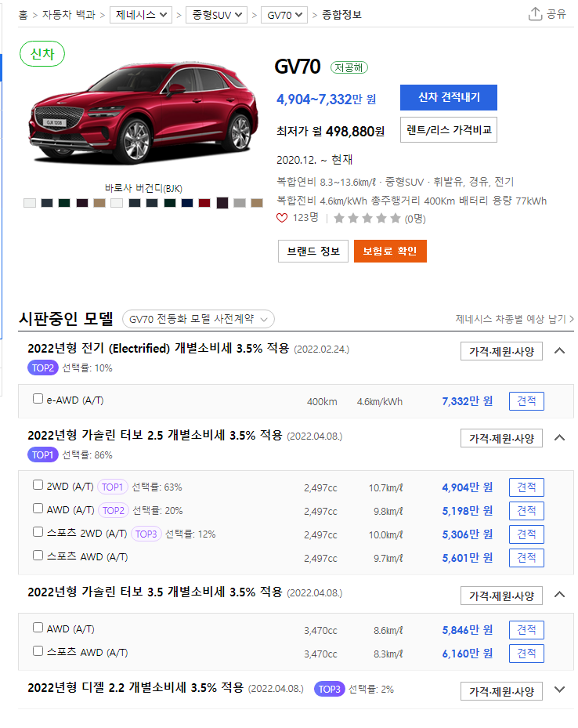Click the share (공유) icon
578x728 pixels.
click(535, 14)
